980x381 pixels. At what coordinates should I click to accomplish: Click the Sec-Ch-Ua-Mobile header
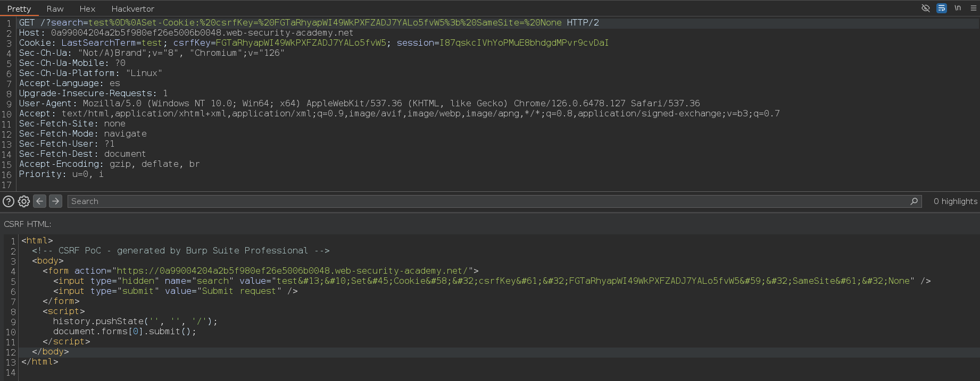click(72, 63)
